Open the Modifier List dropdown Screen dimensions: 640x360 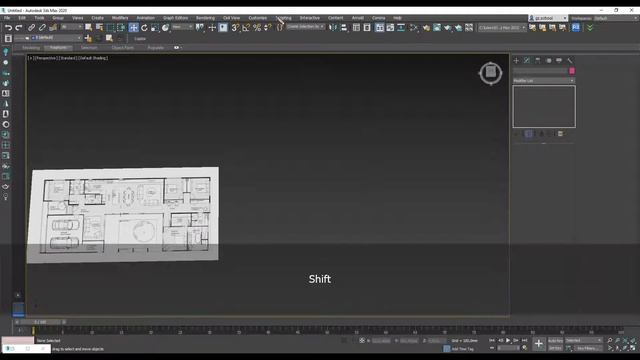click(544, 81)
